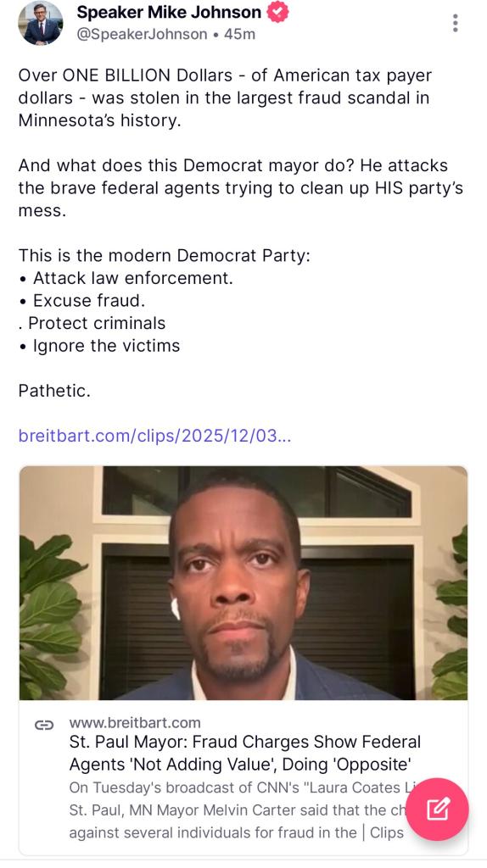Open the breitbart.com/clips/2025/12/03 link
487x868 pixels.
(x=154, y=436)
